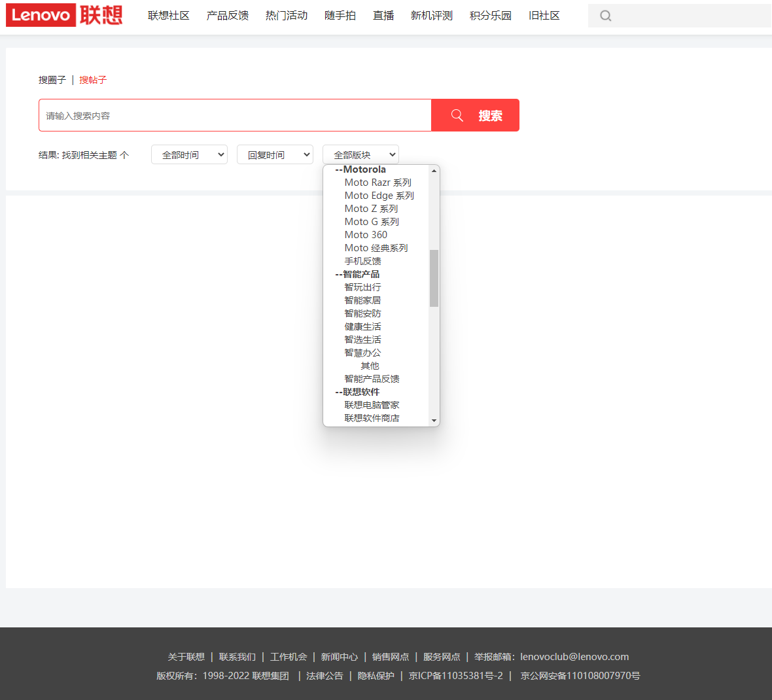Select 联想软件商店 option
Viewport: 772px width, 700px height.
click(x=372, y=419)
